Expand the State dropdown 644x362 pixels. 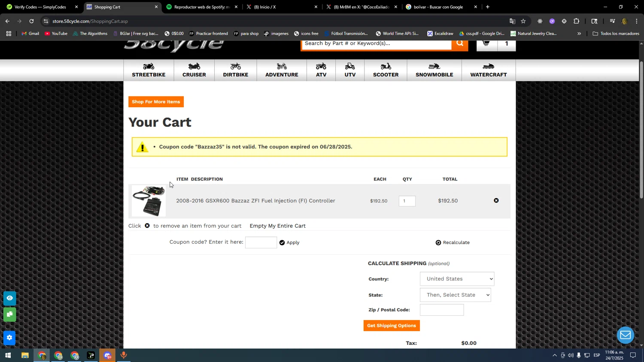click(456, 295)
